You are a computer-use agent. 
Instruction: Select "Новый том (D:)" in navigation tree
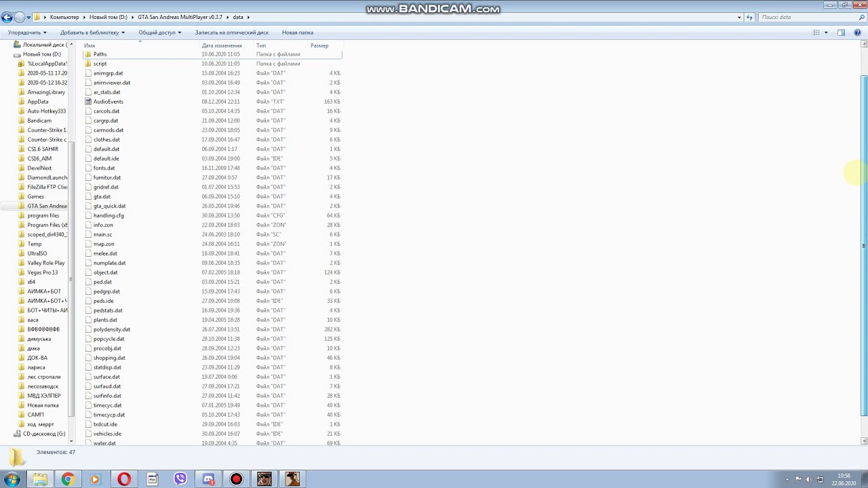coord(42,54)
